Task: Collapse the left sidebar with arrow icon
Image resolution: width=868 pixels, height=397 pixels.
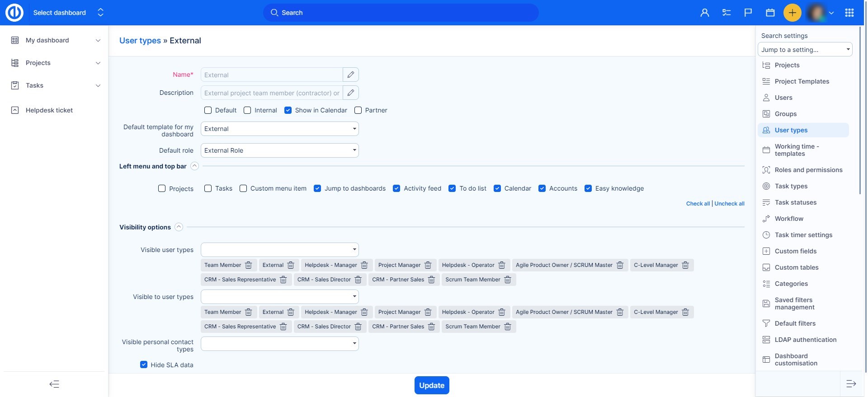Action: (54, 384)
